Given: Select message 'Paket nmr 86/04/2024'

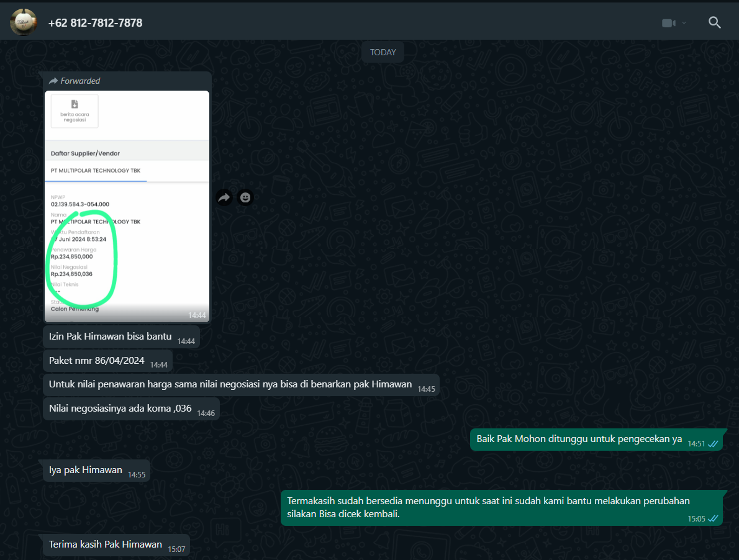Looking at the screenshot, I should pos(108,361).
